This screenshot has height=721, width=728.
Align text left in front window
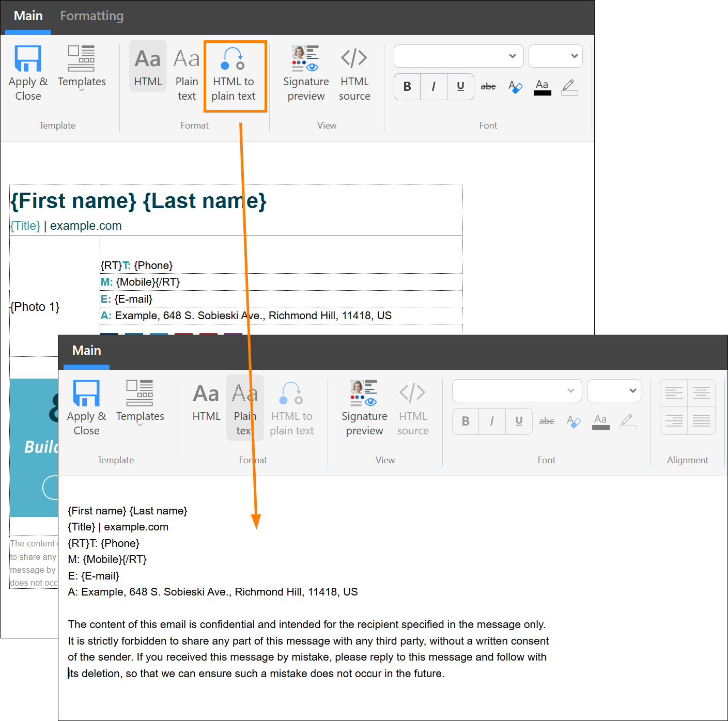pyautogui.click(x=674, y=393)
